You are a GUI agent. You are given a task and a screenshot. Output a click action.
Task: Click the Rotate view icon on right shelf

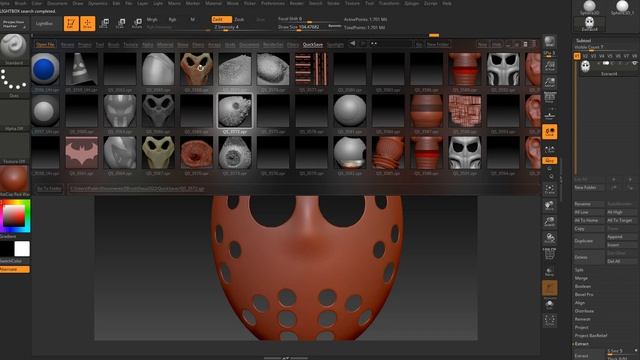(x=550, y=238)
